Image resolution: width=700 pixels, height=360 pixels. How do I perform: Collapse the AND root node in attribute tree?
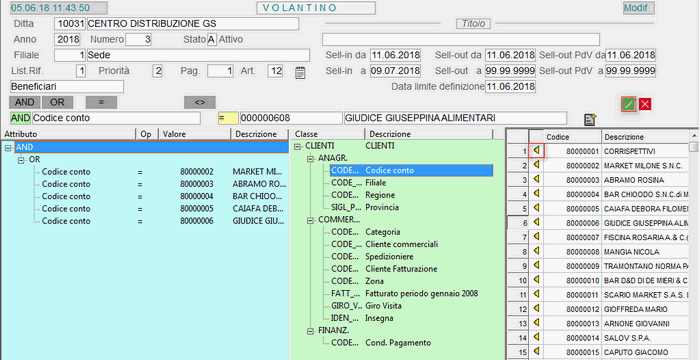(x=8, y=148)
